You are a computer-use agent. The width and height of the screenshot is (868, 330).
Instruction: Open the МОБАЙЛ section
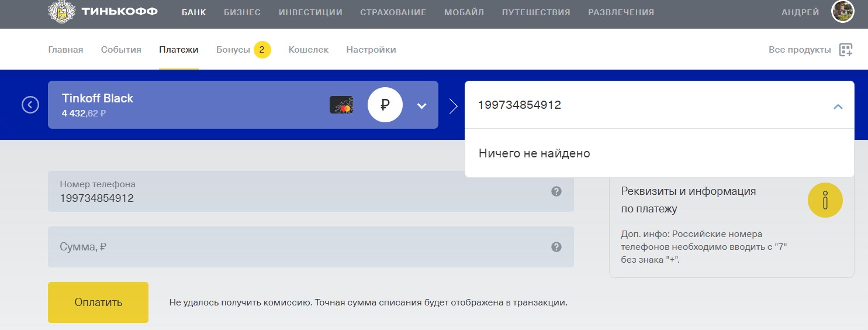pyautogui.click(x=464, y=12)
